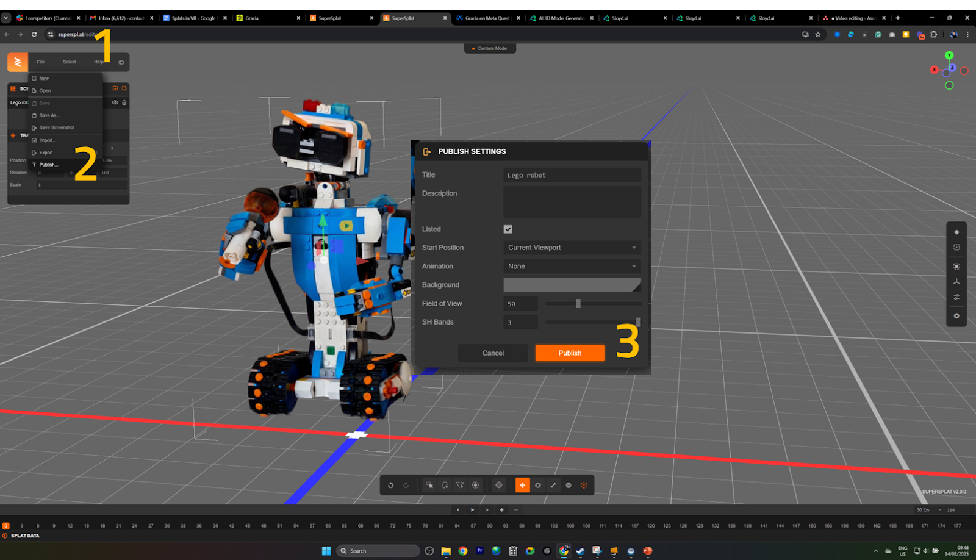Choose Save As from the File menu
The width and height of the screenshot is (976, 560).
click(x=48, y=115)
